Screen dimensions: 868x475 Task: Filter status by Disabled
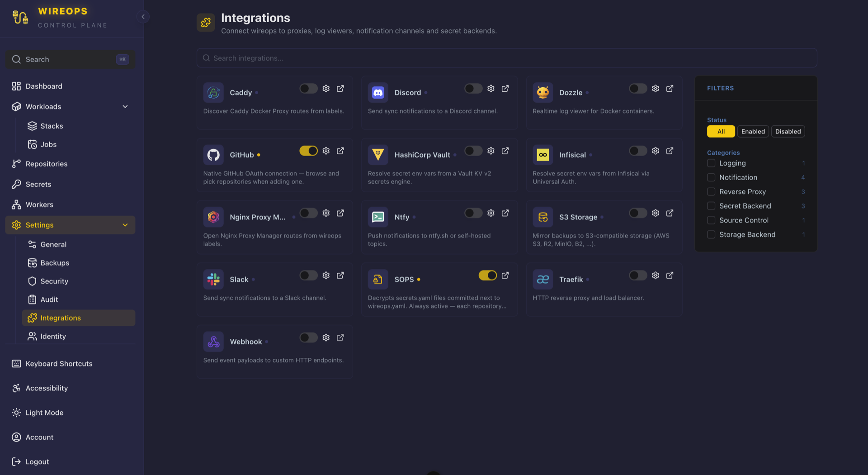coord(788,132)
